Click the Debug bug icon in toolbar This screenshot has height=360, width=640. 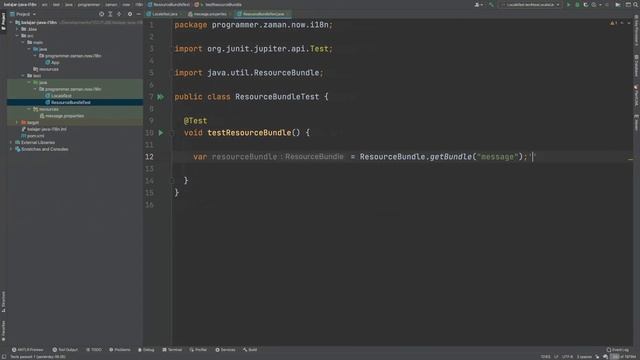pos(577,4)
